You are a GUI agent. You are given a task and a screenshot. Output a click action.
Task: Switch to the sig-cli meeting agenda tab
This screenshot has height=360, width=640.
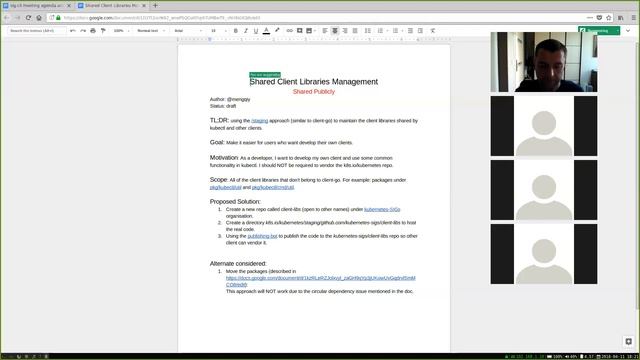(x=37, y=6)
